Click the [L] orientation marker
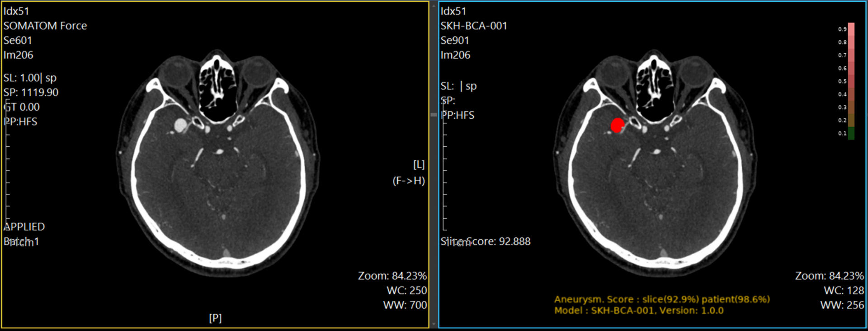 point(419,164)
